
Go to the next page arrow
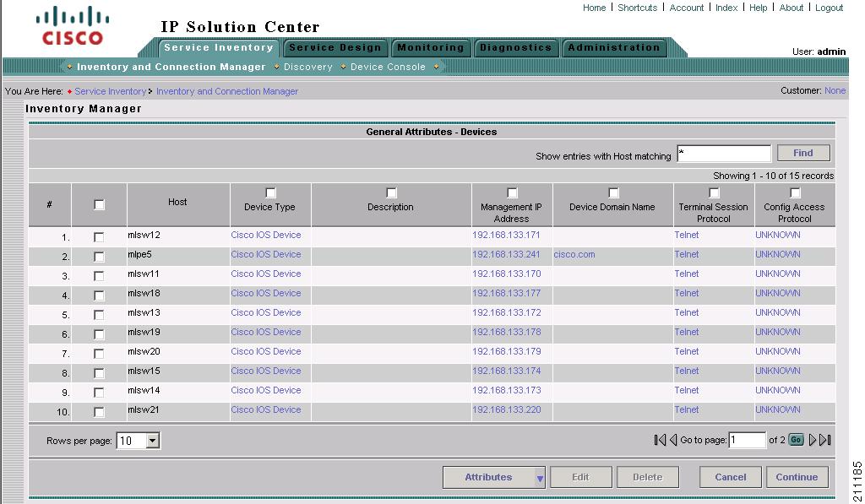[x=812, y=440]
